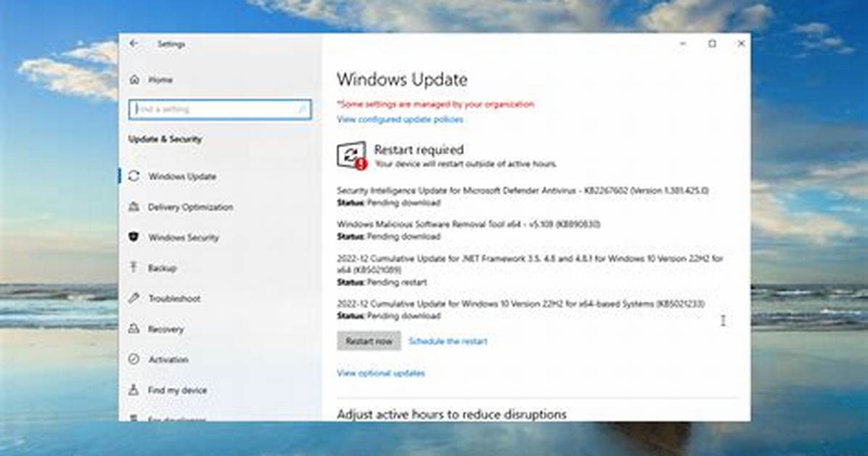Open the Home icon in sidebar
Image resolution: width=868 pixels, height=456 pixels.
(134, 80)
